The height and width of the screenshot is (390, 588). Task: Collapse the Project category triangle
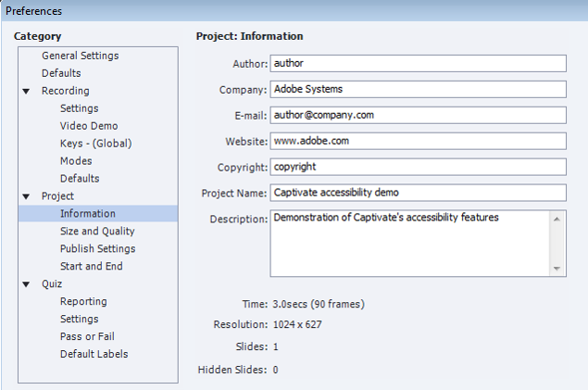click(26, 196)
